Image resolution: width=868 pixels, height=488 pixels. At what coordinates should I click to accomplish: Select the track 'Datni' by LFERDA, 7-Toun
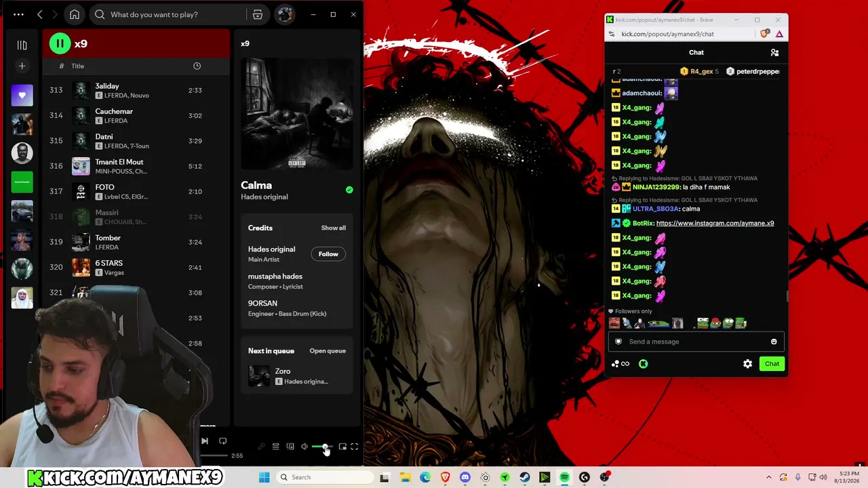point(136,141)
